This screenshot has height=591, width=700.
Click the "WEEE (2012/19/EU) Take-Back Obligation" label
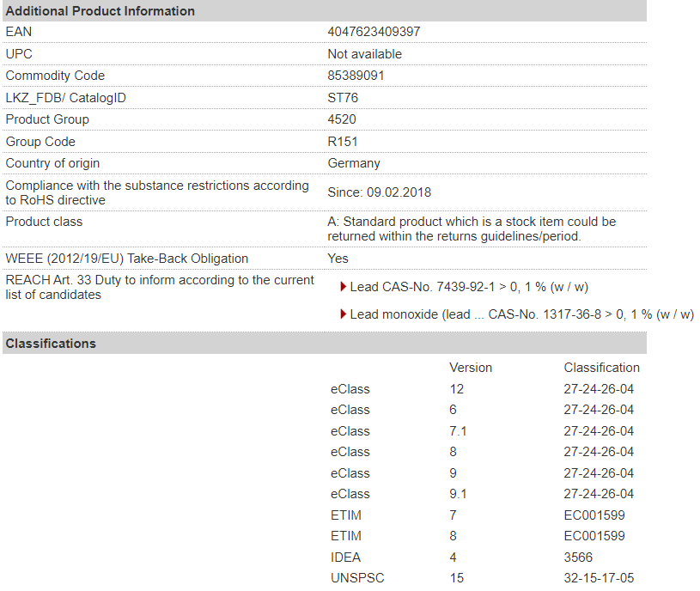[x=127, y=259]
